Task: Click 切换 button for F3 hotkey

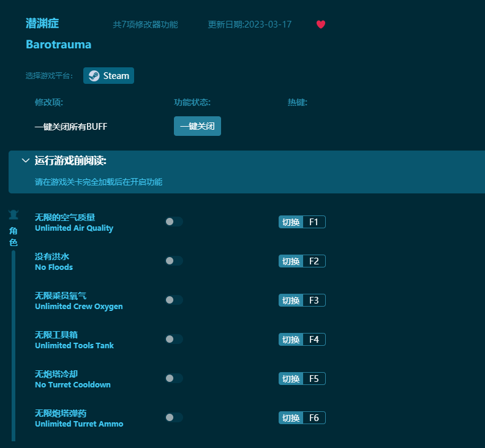Action: [x=291, y=301]
